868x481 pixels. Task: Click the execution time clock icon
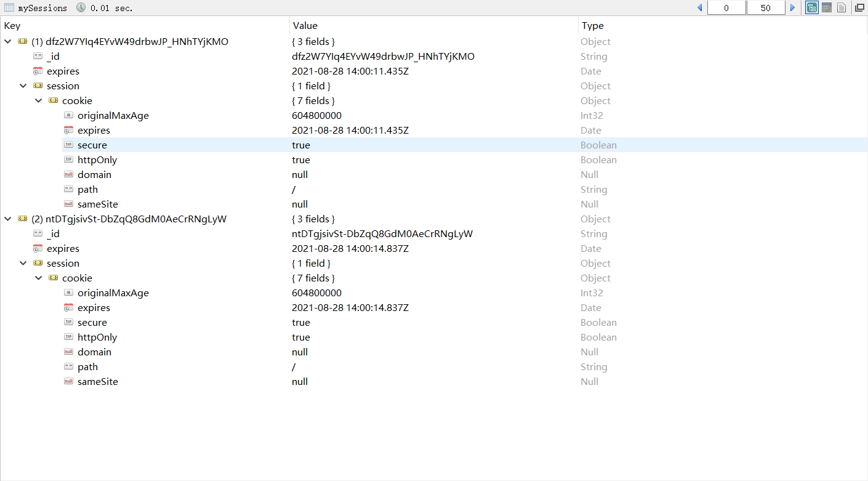coord(81,8)
